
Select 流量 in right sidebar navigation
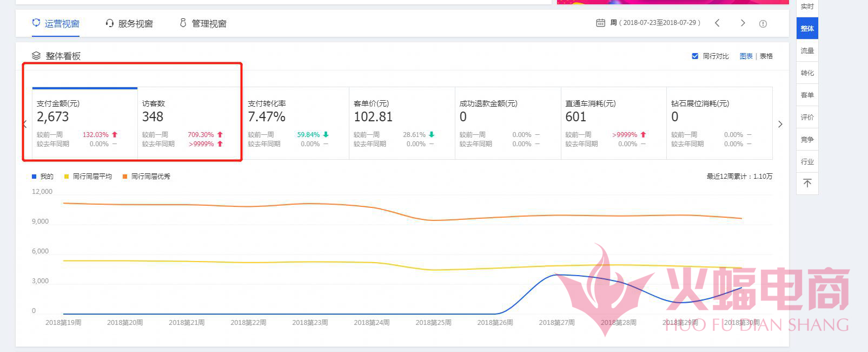point(807,51)
